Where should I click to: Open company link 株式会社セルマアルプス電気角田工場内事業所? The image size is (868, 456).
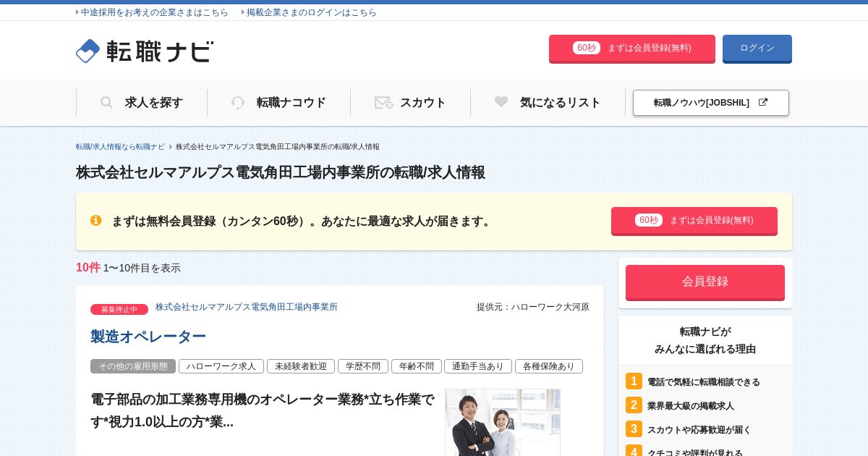[x=247, y=307]
